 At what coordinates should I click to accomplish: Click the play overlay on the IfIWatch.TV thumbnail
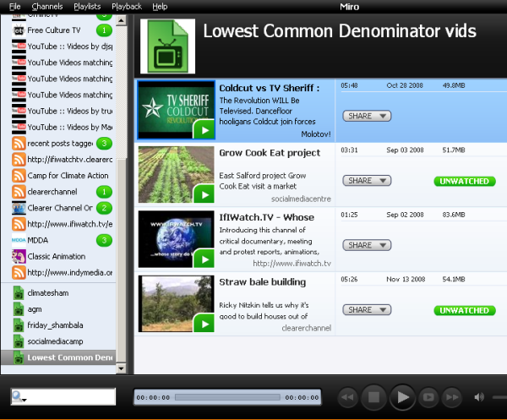[x=203, y=259]
